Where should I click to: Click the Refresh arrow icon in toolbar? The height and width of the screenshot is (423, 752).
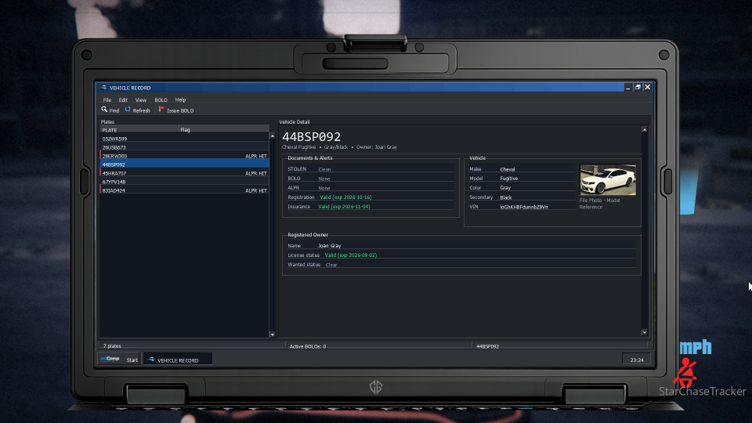pos(128,110)
